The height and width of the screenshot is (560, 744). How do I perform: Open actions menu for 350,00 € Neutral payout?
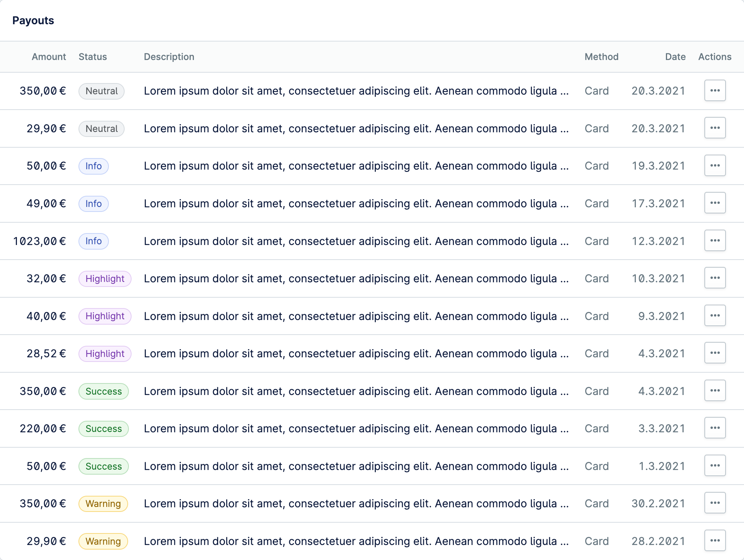715,90
